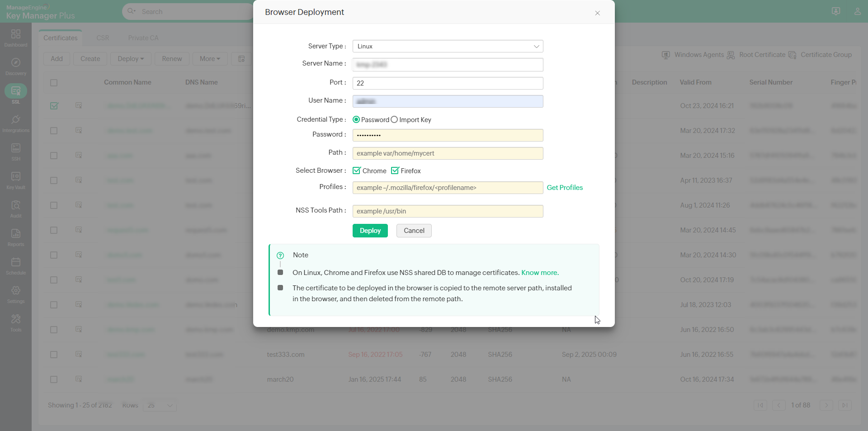The image size is (868, 431).
Task: Close the Browser Deployment dialog
Action: tap(597, 13)
